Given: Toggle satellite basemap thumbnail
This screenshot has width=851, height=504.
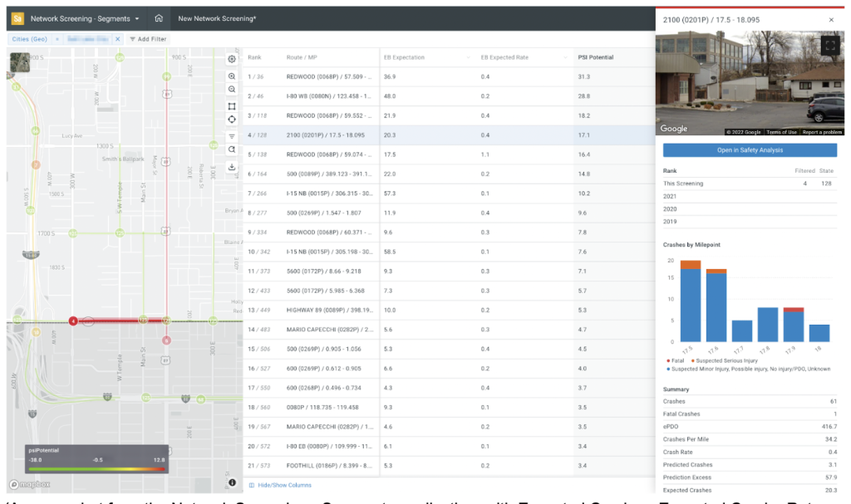Looking at the screenshot, I should [18, 63].
